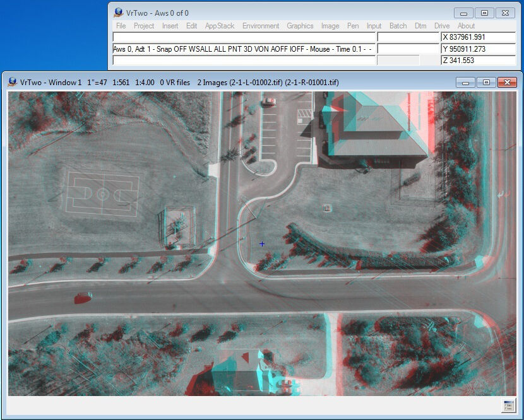The width and height of the screenshot is (524, 420).
Task: Open the Input menu
Action: click(x=374, y=26)
